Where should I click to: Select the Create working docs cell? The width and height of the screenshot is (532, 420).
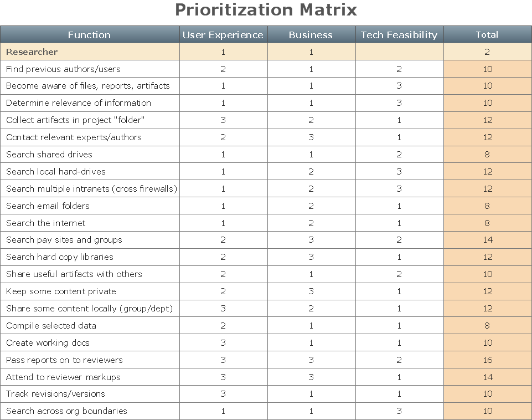(48, 343)
